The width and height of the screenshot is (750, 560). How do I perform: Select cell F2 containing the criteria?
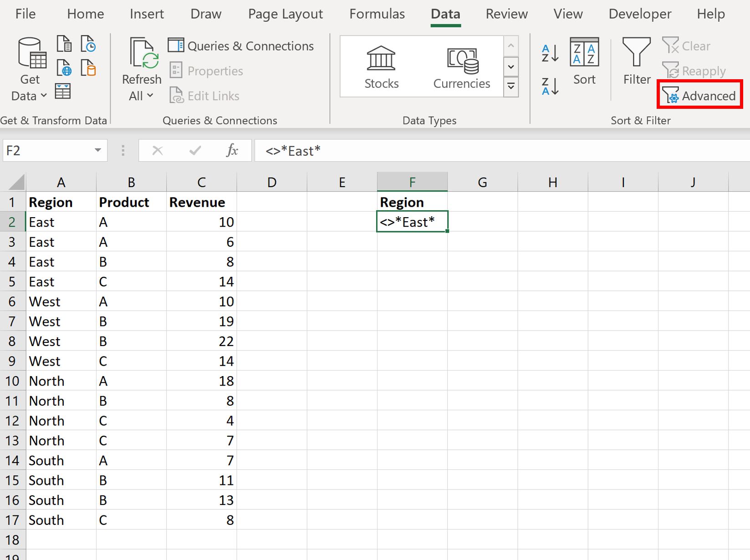tap(412, 221)
